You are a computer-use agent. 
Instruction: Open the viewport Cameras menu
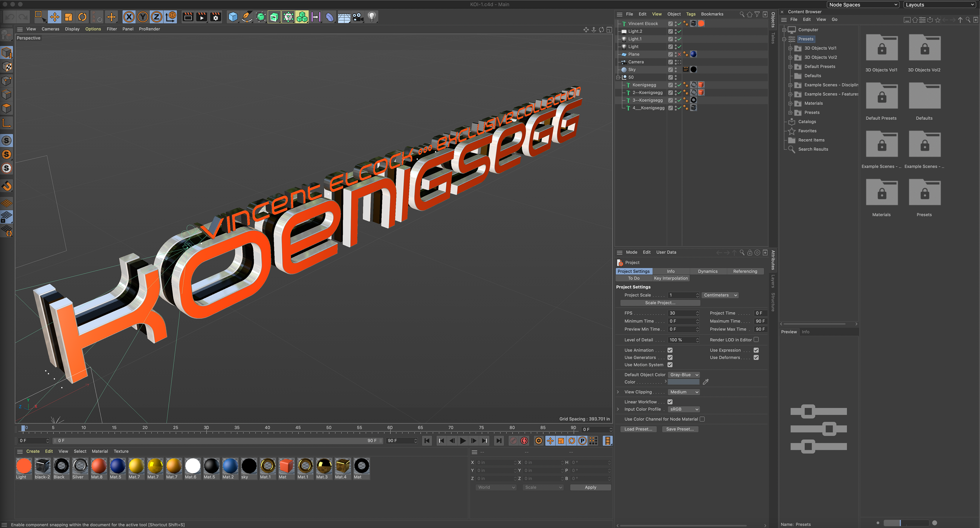[50, 29]
